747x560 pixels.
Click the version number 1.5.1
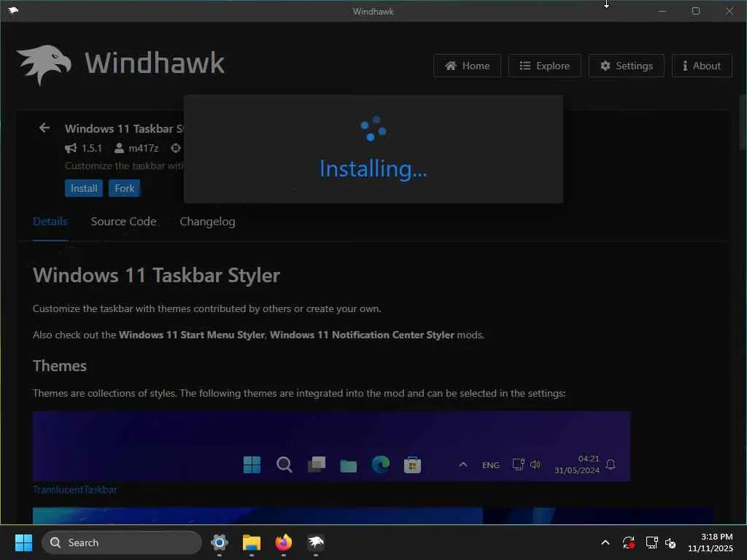pyautogui.click(x=91, y=148)
